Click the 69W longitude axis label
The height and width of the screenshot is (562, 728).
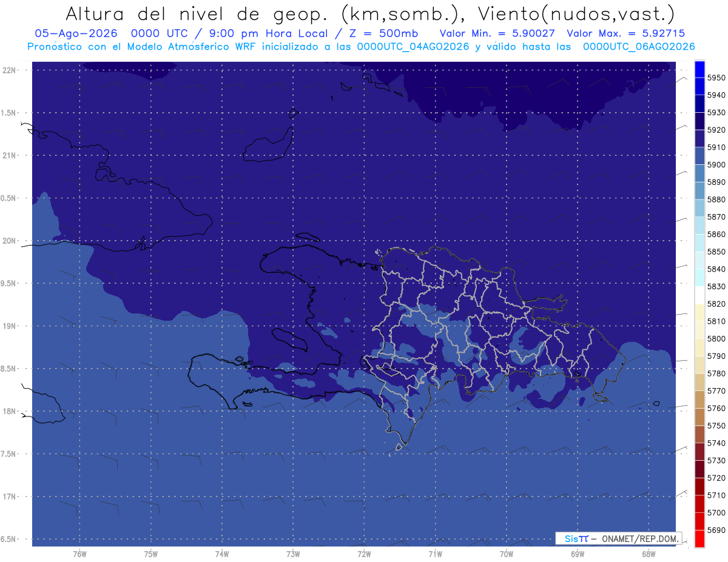[x=578, y=554]
